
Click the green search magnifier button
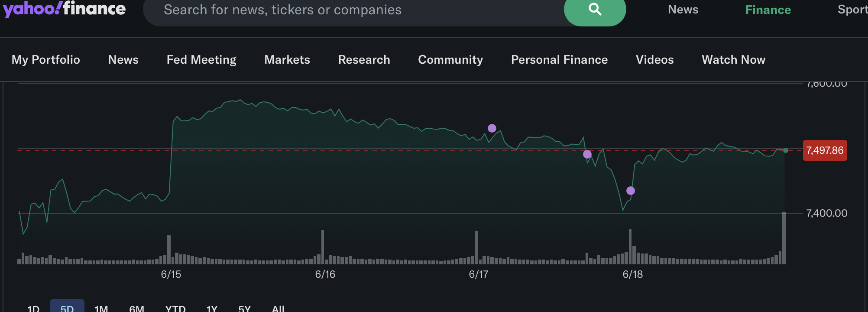[x=595, y=10]
